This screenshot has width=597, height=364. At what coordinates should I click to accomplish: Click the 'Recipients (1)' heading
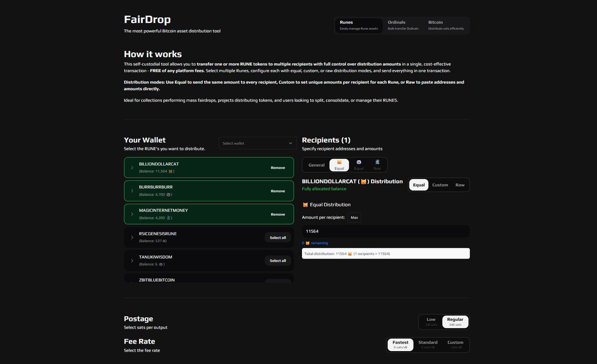pyautogui.click(x=326, y=140)
